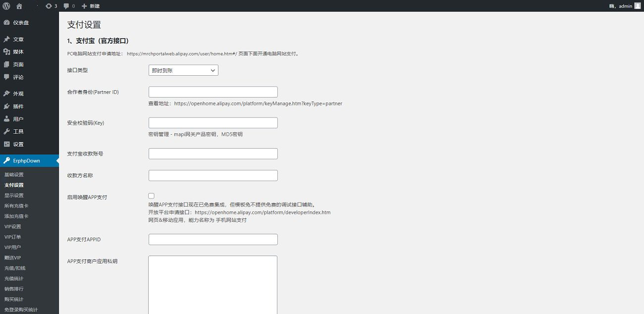Click the keyManage.htm?keyType=partner URL text

[258, 104]
